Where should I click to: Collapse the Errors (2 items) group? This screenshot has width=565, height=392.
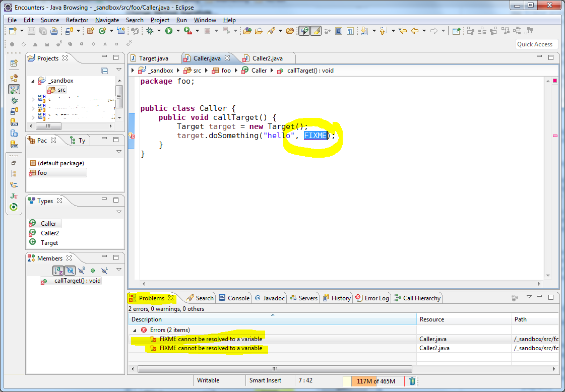(135, 330)
